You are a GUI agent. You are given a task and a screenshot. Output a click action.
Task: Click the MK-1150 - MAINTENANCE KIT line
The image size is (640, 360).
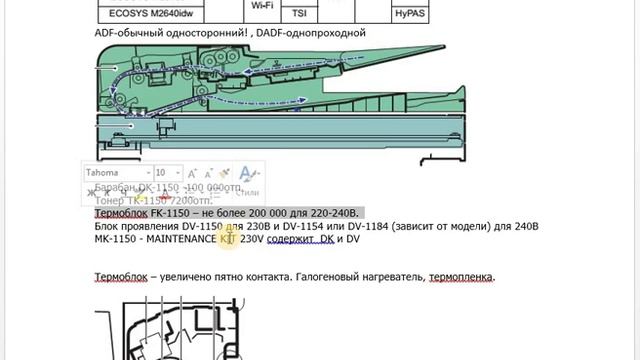tap(227, 239)
